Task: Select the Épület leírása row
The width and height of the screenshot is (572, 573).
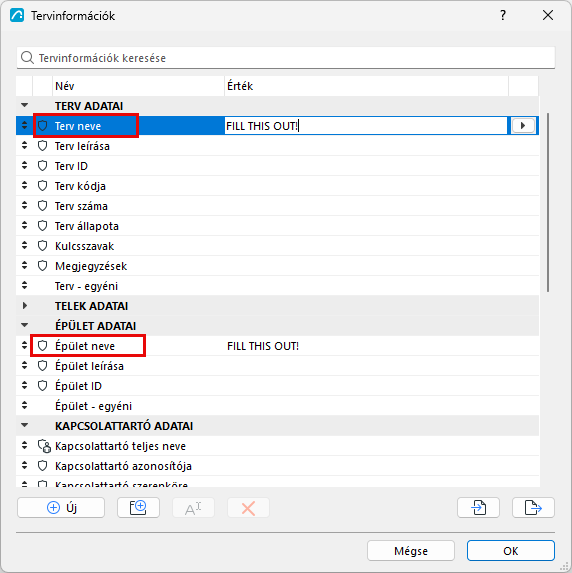Action: [277, 366]
